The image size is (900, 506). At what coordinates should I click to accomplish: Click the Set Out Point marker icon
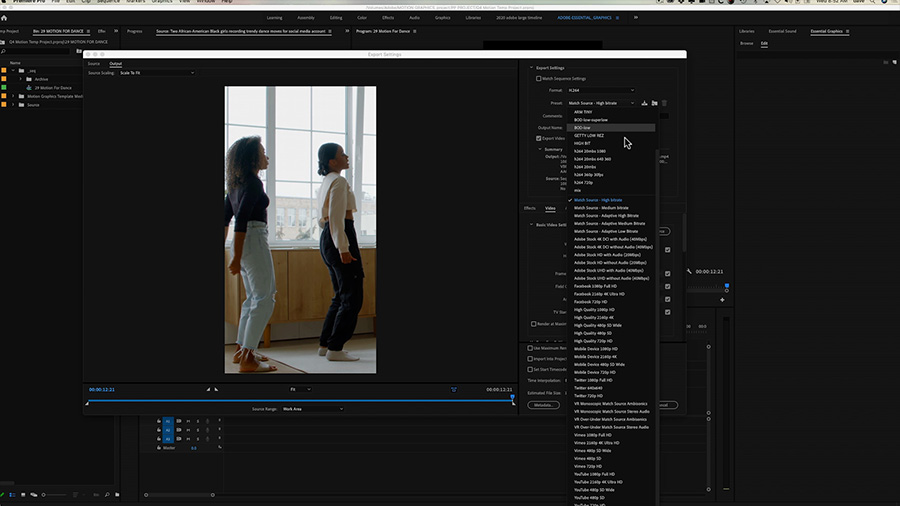click(217, 389)
